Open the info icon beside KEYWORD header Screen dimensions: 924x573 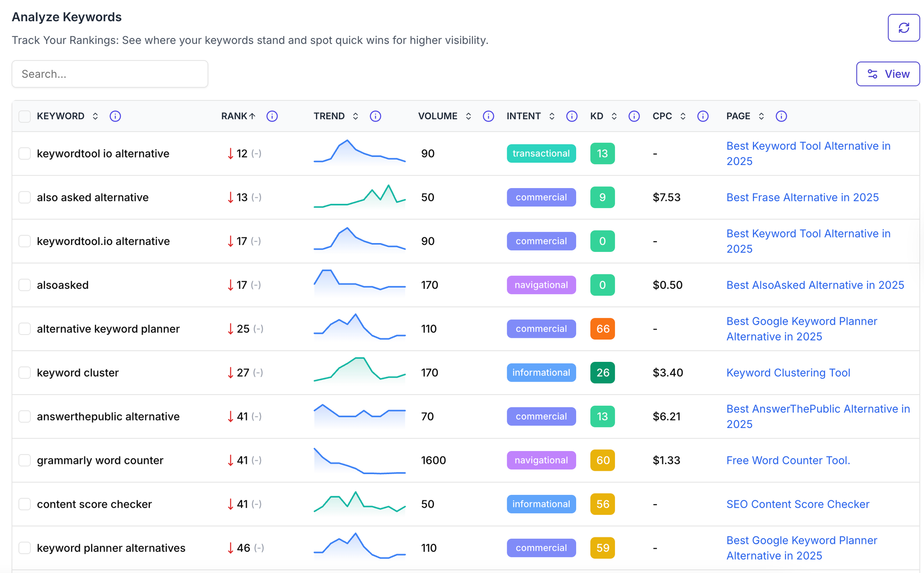[x=115, y=116]
